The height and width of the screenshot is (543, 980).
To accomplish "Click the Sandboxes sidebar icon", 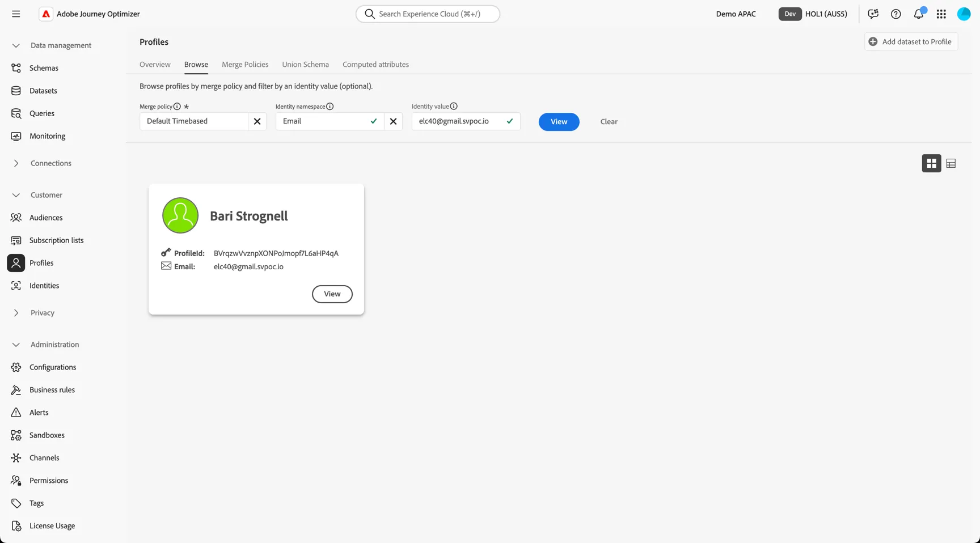I will click(16, 435).
